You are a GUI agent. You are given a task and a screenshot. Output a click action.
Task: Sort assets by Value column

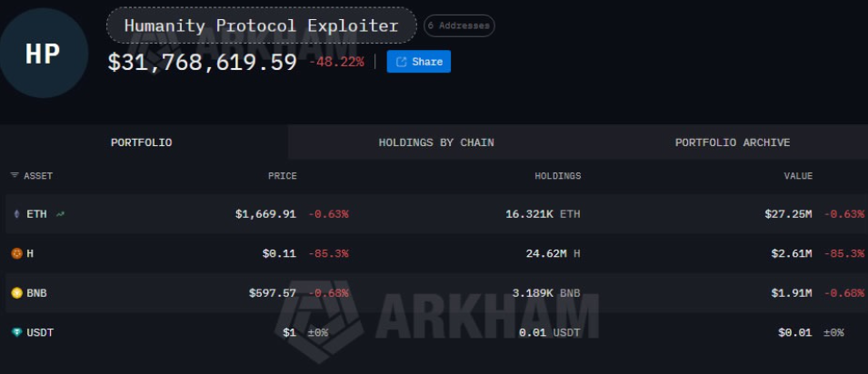(798, 176)
